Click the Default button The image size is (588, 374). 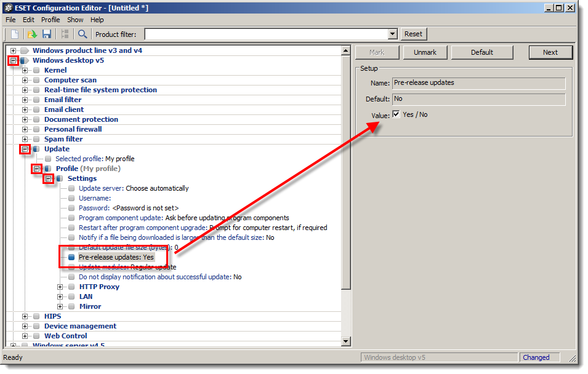[482, 52]
